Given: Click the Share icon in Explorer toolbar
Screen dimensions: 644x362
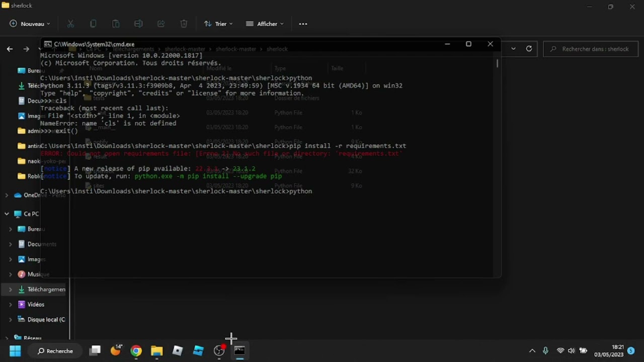Looking at the screenshot, I should [x=161, y=24].
